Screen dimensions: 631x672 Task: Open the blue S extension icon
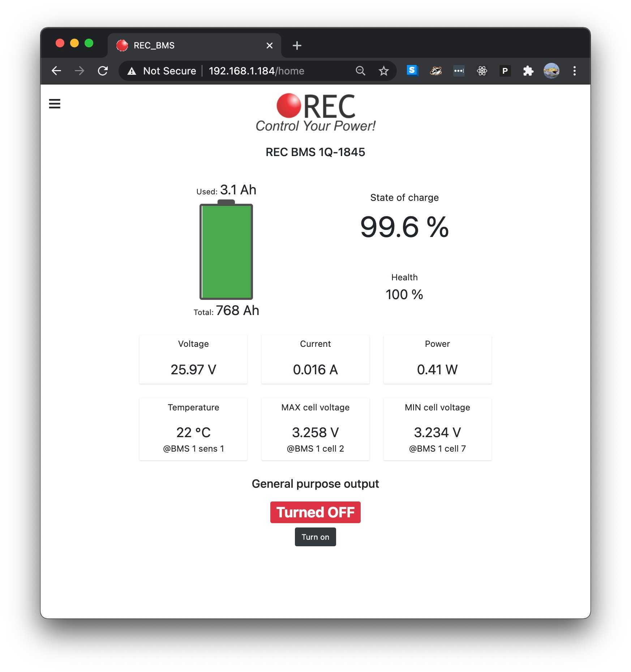[x=412, y=70]
